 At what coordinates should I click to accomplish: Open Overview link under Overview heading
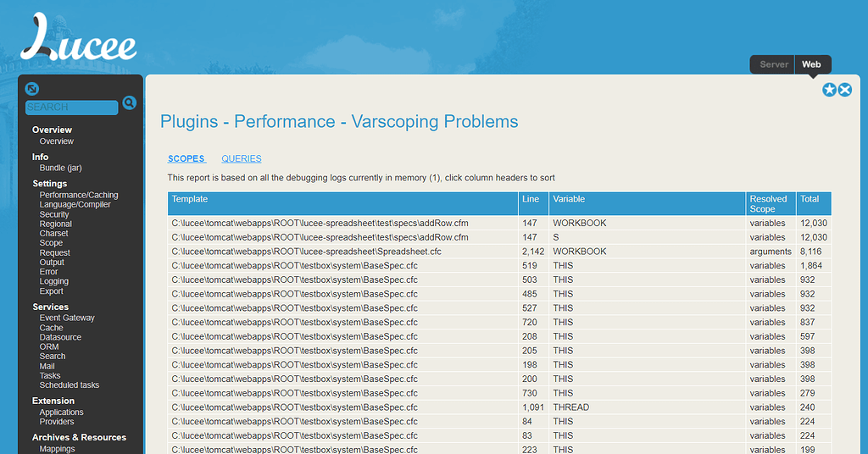click(57, 141)
